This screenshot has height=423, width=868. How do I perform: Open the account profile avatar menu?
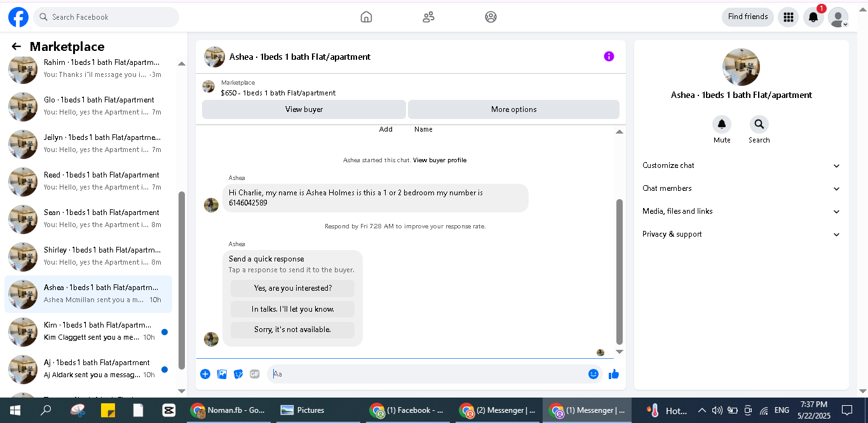[x=838, y=17]
